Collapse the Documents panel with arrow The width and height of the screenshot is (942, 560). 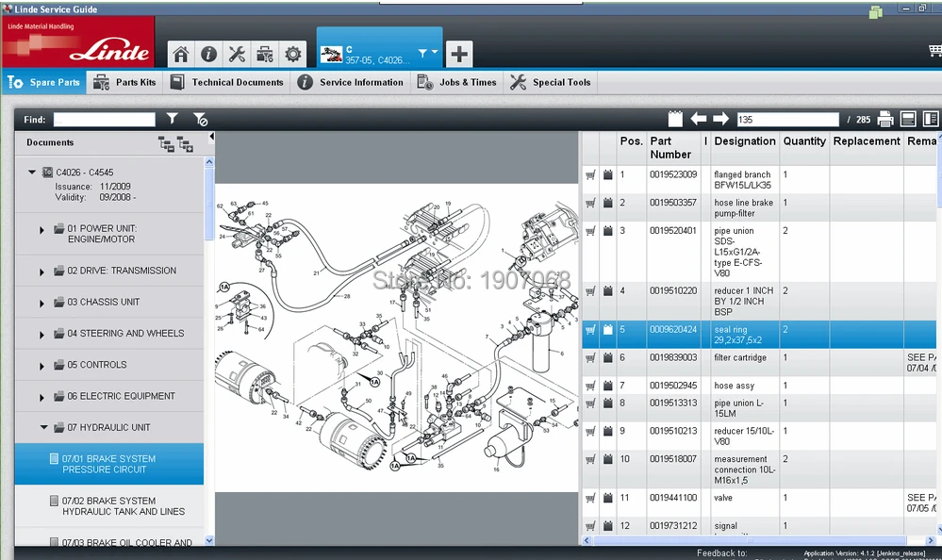(211, 138)
